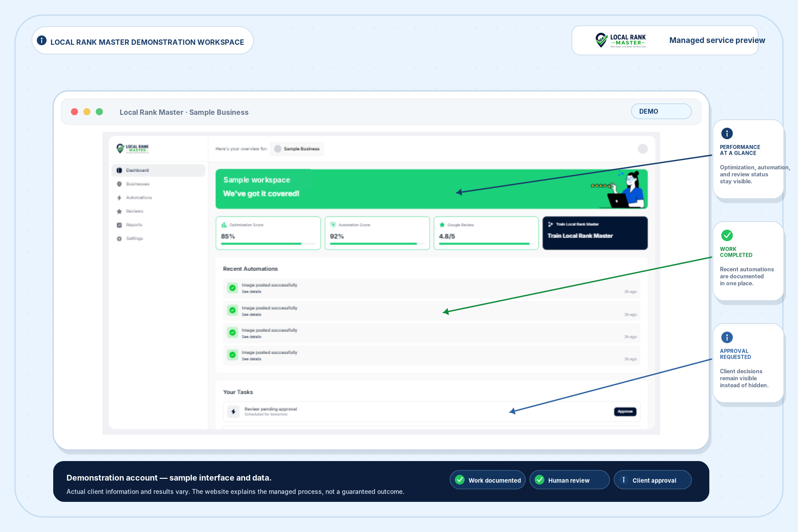Click the info icon in Client approval pill
Screen dimensions: 798x532
624,480
